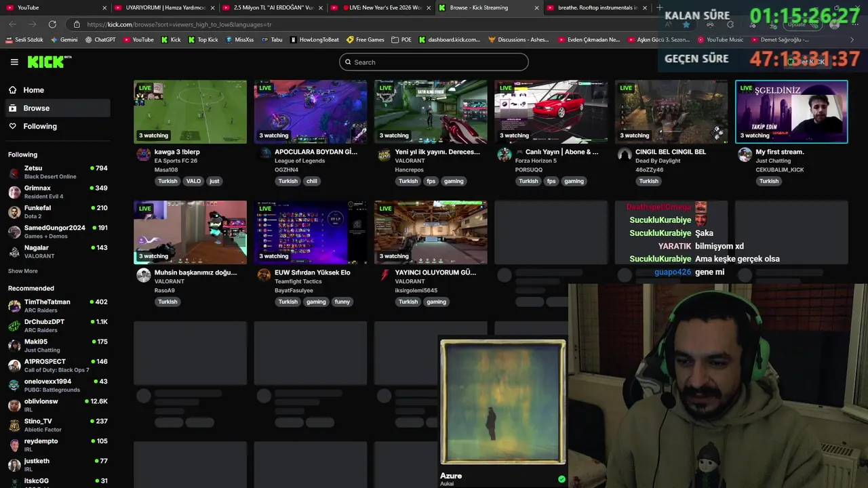Show more bookmarks with overflow chevron

coord(852,40)
